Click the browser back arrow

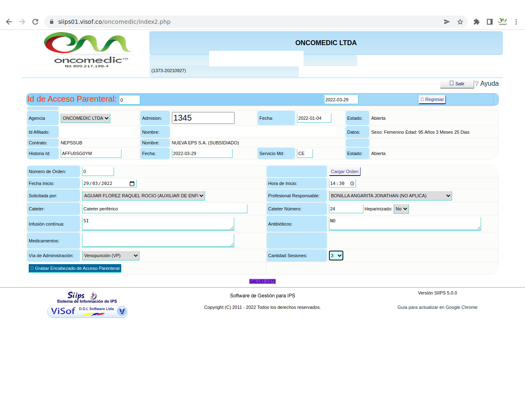point(9,22)
